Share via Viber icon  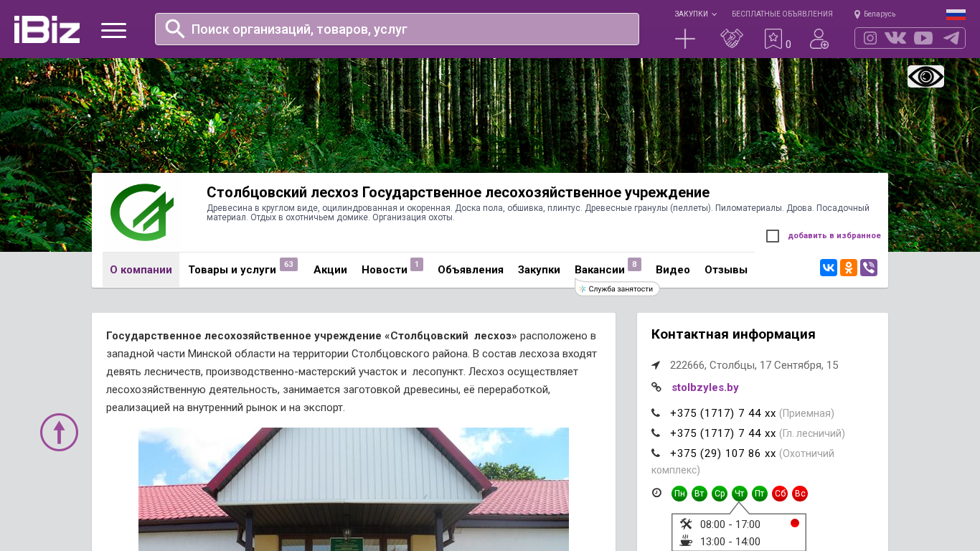869,268
